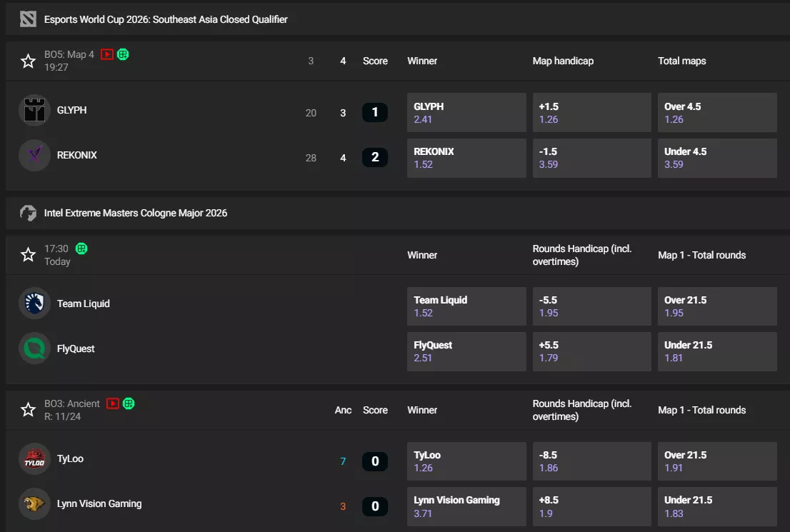Image resolution: width=790 pixels, height=532 pixels.
Task: Select rounds handicap +8.5 at 1.9
Action: pyautogui.click(x=592, y=507)
